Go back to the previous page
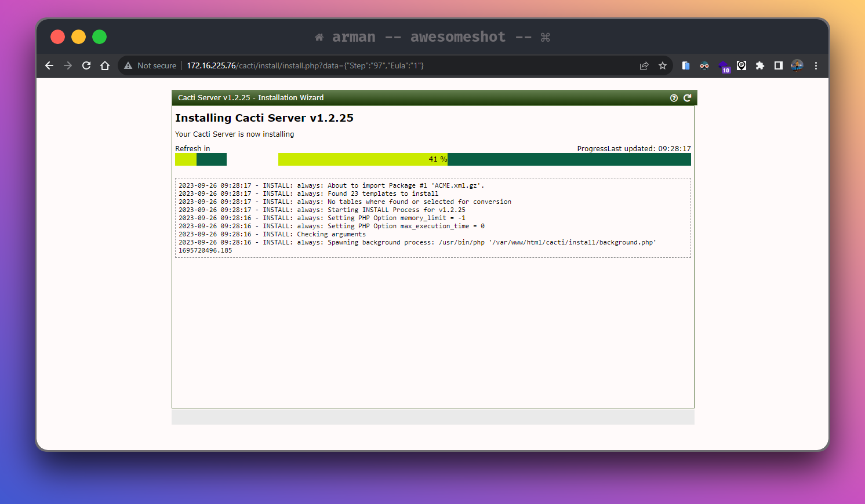 49,65
